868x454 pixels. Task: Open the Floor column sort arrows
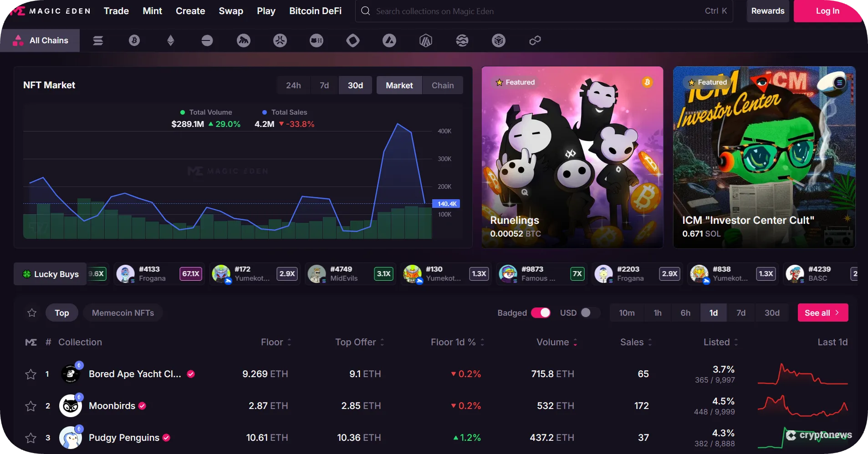pos(290,342)
